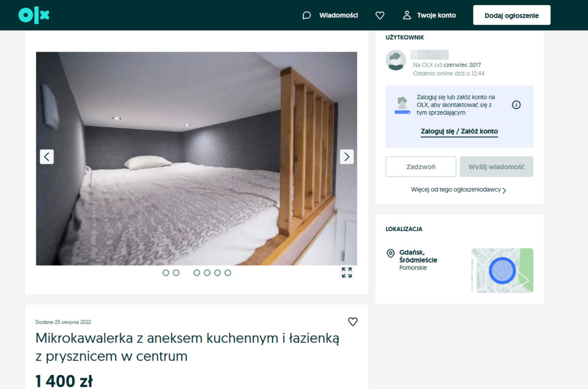Click the Dodaj ogłoszenie button

click(512, 15)
